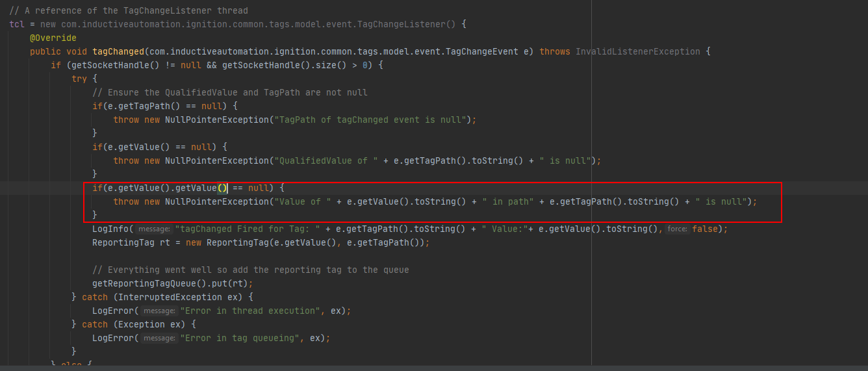The width and height of the screenshot is (868, 371).
Task: Place cursor on the "tcl" variable name
Action: click(17, 24)
